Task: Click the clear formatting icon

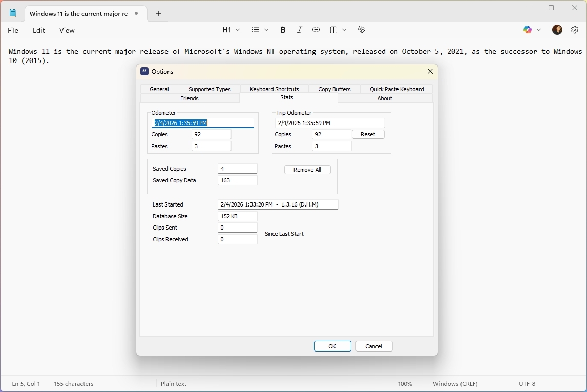Action: tap(361, 30)
